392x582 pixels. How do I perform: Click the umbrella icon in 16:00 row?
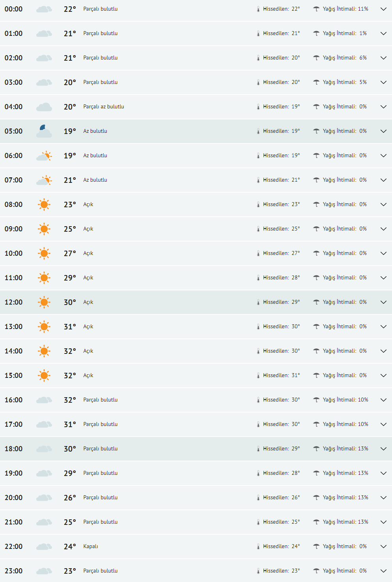(316, 400)
